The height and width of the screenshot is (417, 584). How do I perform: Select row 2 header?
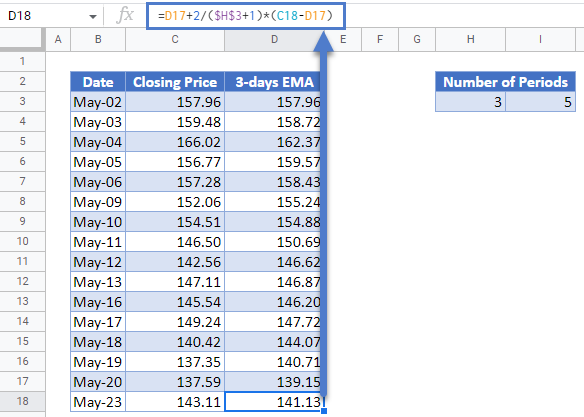click(23, 81)
